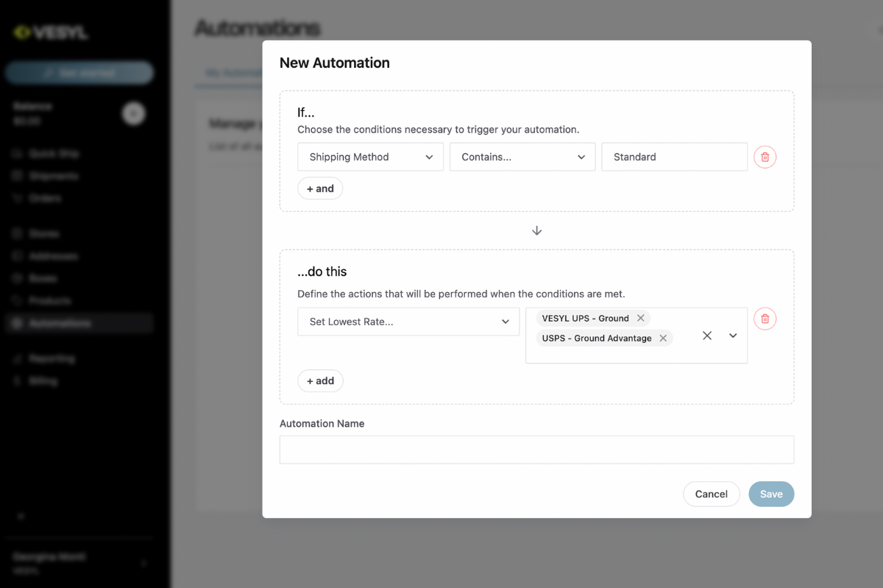Screen dimensions: 883x588
Task: Click the + and condition button
Action: tap(320, 188)
